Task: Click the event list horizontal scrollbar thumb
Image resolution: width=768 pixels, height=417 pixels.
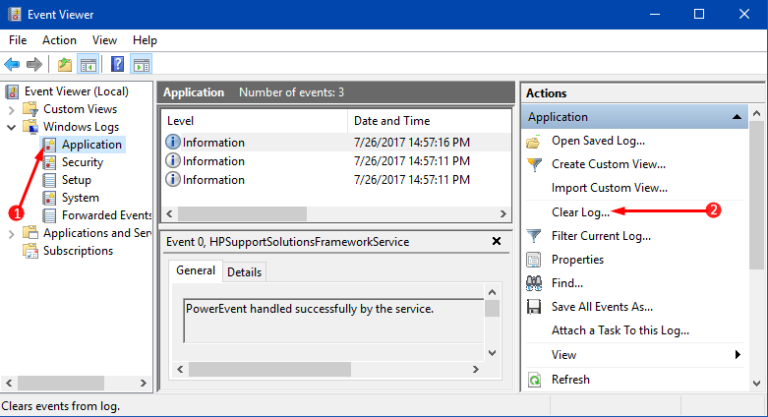Action: 242,214
